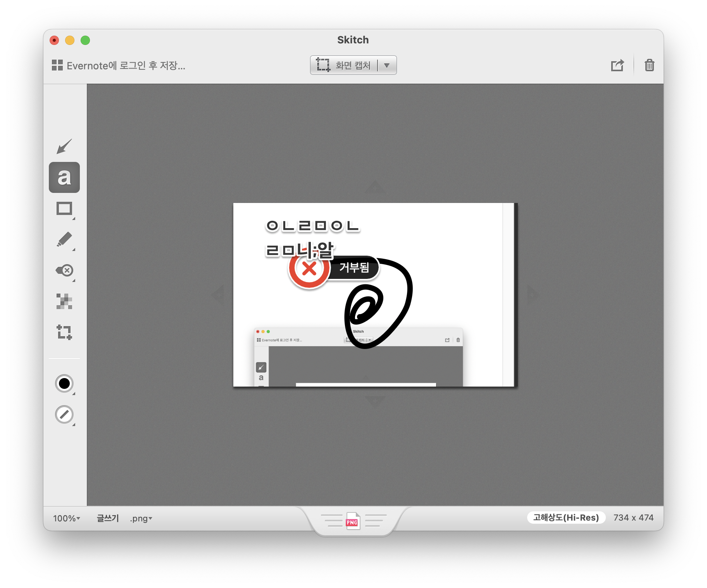Viewport: 707px width, 588px height.
Task: Toggle the 고해상도(Hi-Res) option
Action: tap(566, 518)
